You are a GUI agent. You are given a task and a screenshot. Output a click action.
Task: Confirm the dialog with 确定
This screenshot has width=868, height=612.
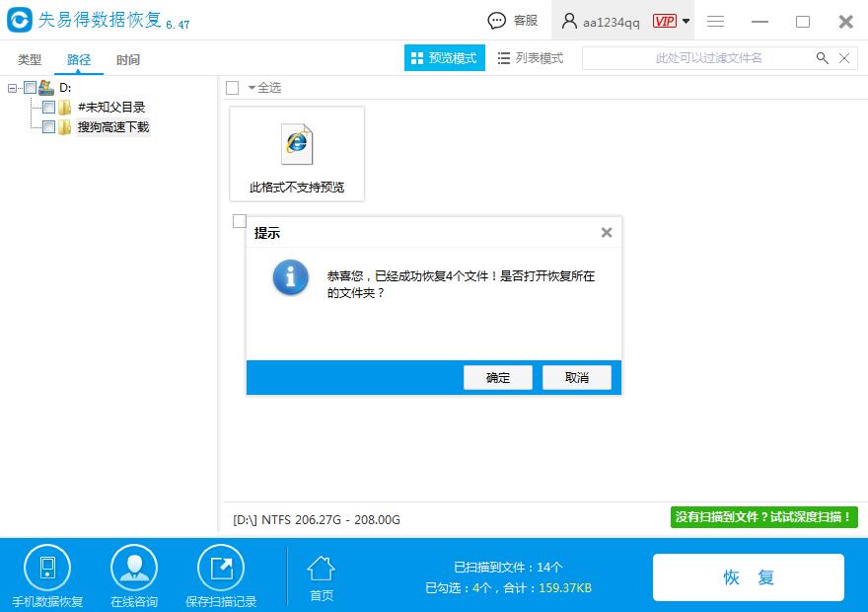(x=497, y=377)
